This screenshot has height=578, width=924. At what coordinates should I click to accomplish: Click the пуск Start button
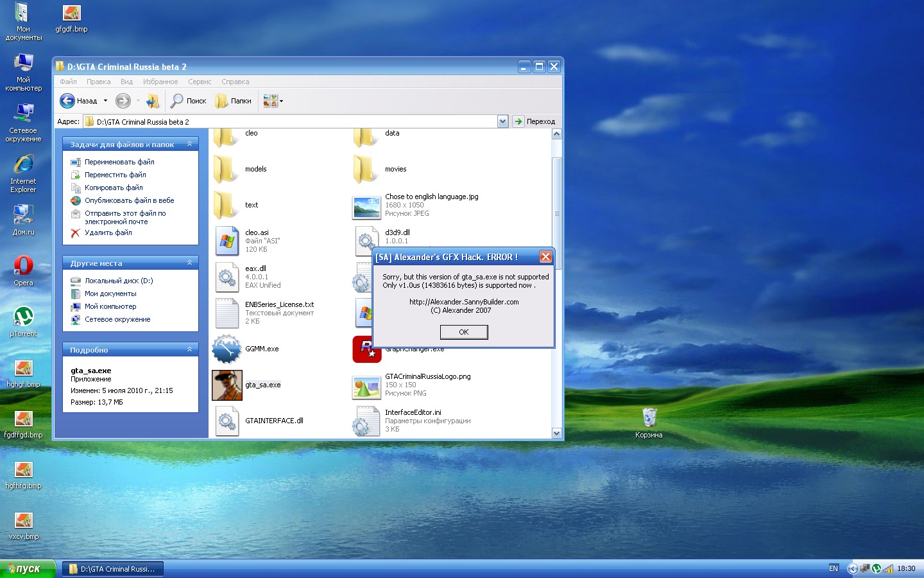pos(28,568)
